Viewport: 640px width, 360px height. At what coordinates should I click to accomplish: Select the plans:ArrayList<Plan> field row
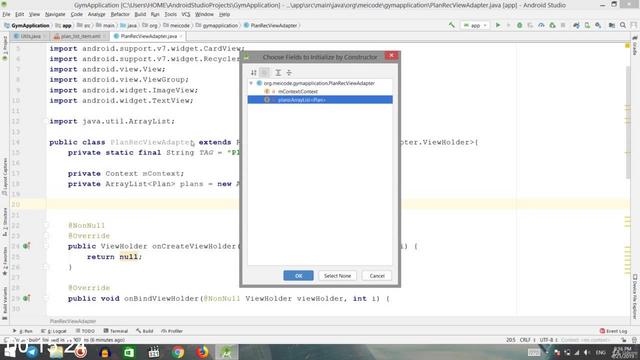320,100
